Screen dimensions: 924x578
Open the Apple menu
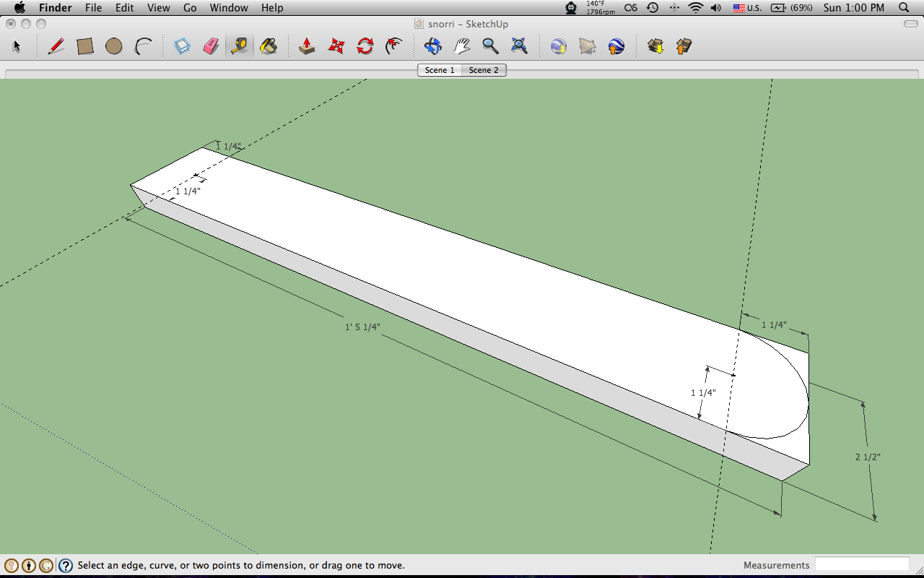coord(19,8)
